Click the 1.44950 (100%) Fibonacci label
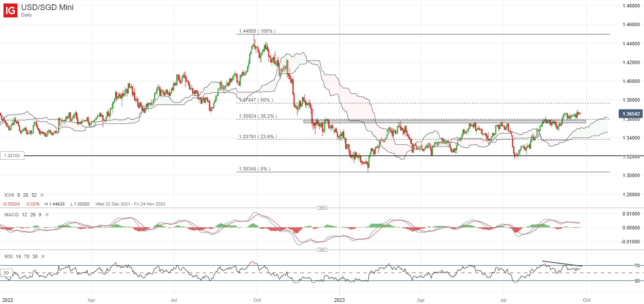 pyautogui.click(x=257, y=31)
